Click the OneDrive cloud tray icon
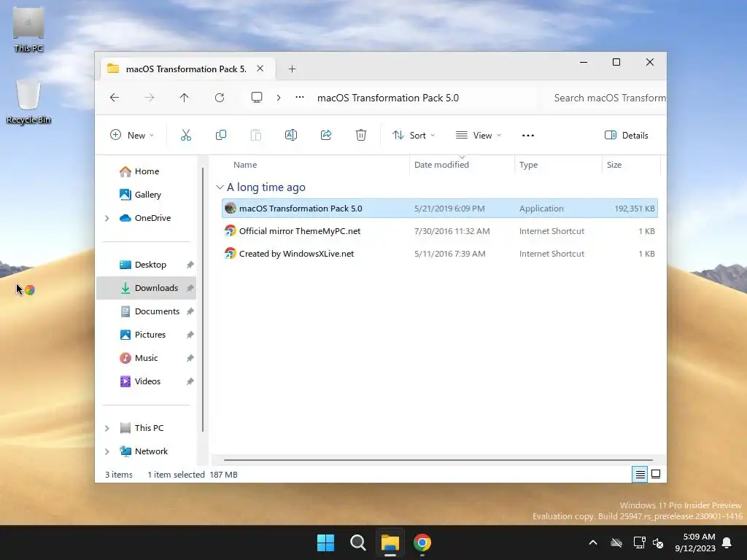 pyautogui.click(x=616, y=542)
